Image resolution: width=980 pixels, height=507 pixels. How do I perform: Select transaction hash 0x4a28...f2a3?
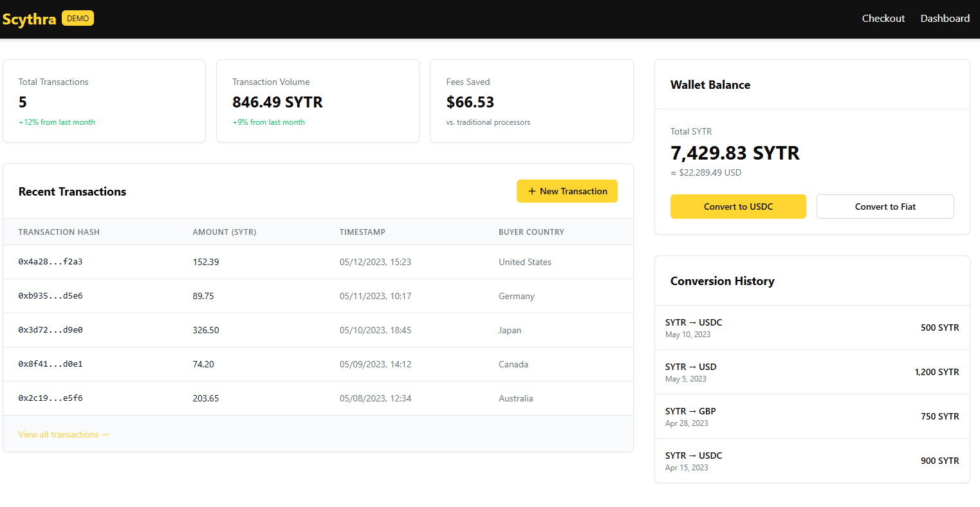point(49,262)
